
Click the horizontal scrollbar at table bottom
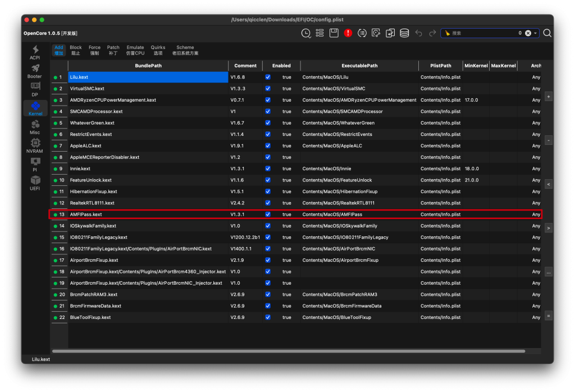(x=289, y=351)
